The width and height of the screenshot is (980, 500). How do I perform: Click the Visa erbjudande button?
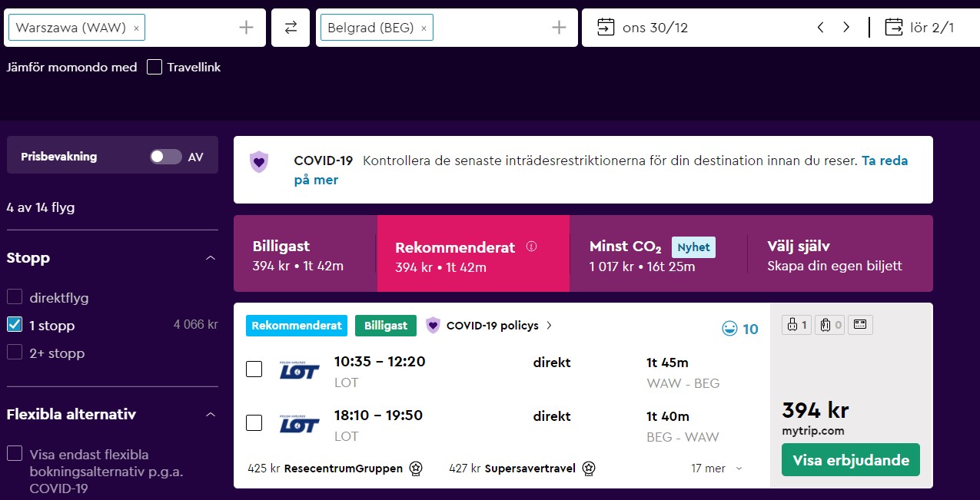851,460
